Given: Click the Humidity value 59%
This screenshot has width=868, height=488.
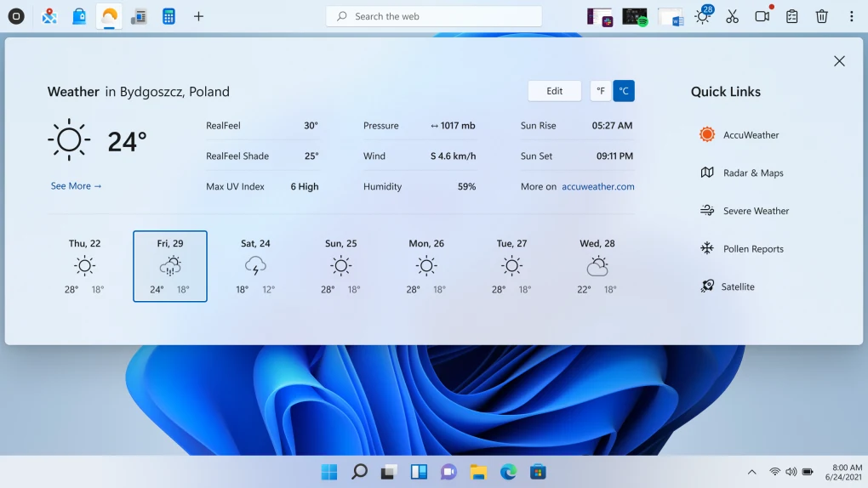Looking at the screenshot, I should pos(466,186).
